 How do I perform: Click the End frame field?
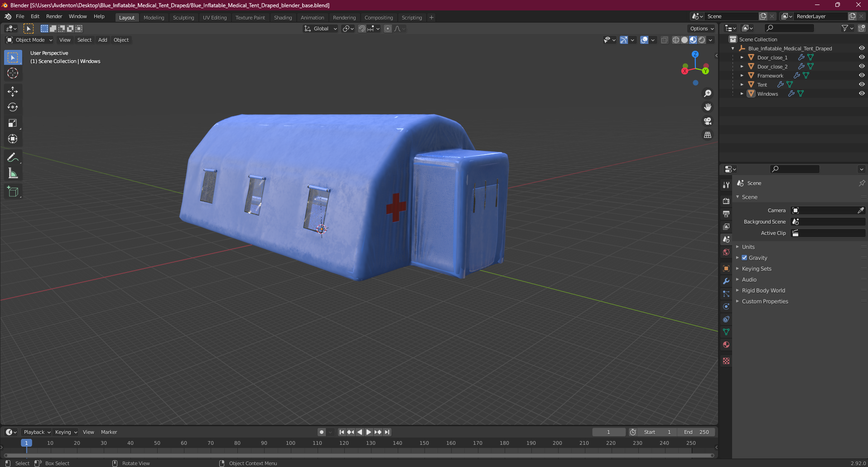tap(696, 432)
